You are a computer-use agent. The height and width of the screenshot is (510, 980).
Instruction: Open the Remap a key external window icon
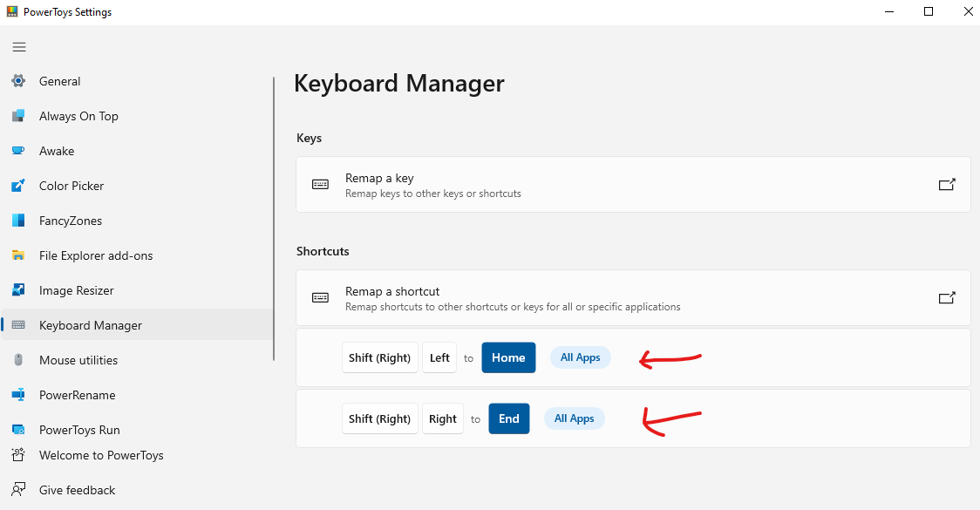pyautogui.click(x=947, y=184)
